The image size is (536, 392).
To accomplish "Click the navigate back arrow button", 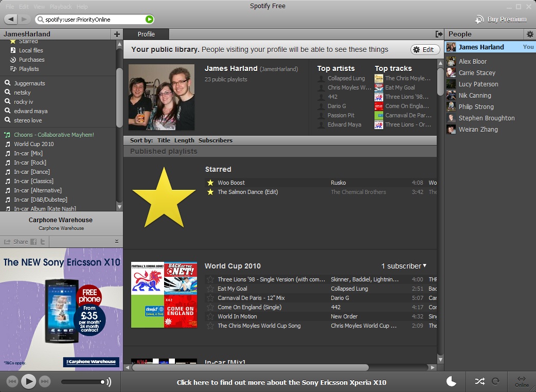I will click(11, 20).
